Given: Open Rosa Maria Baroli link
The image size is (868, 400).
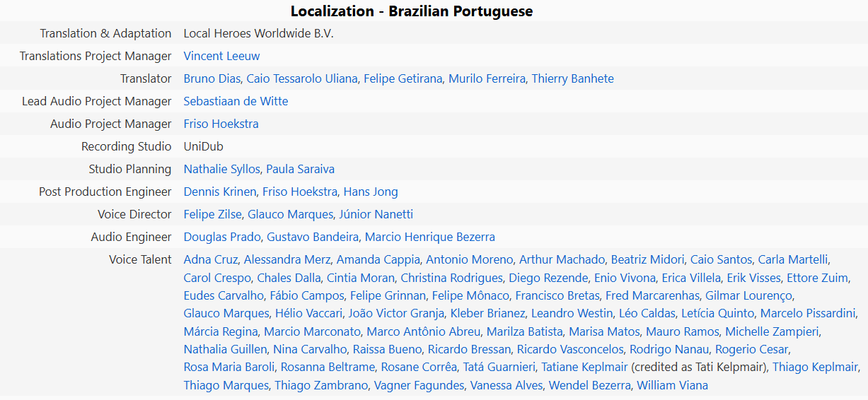Looking at the screenshot, I should click(229, 367).
